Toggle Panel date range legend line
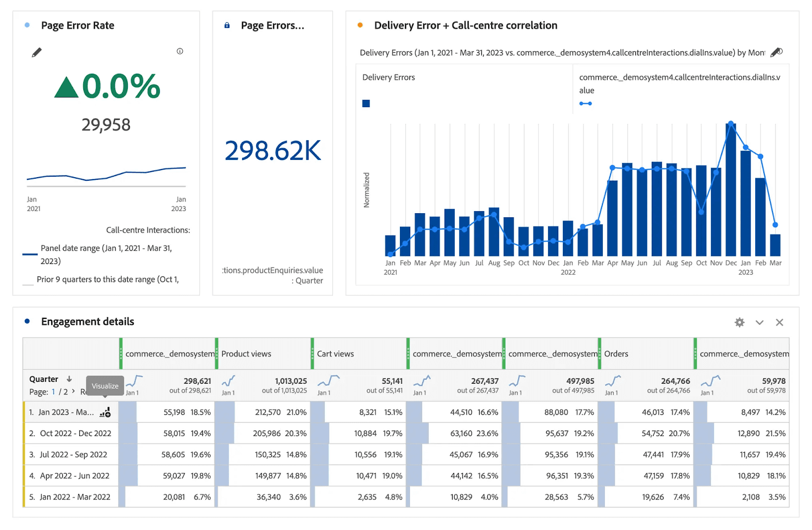This screenshot has height=530, width=812. click(x=30, y=254)
